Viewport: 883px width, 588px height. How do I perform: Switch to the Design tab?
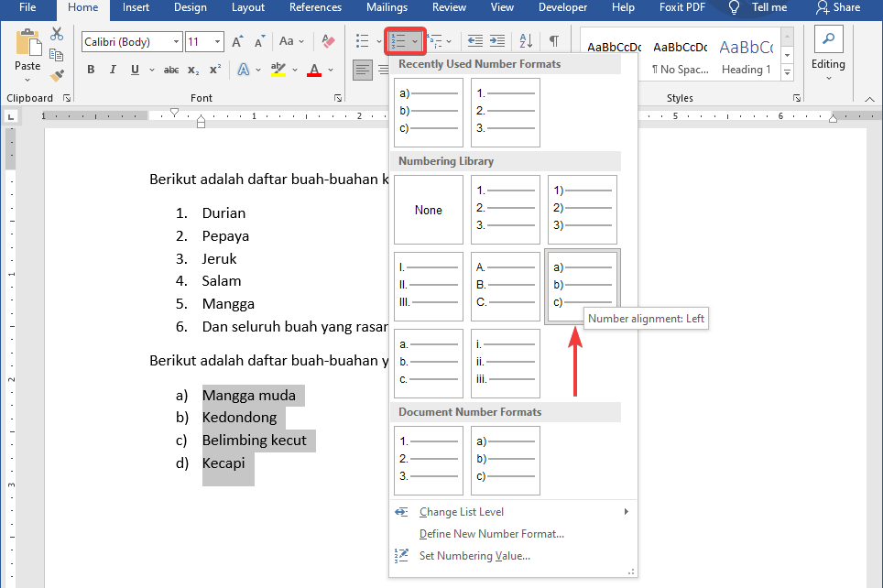pos(190,7)
